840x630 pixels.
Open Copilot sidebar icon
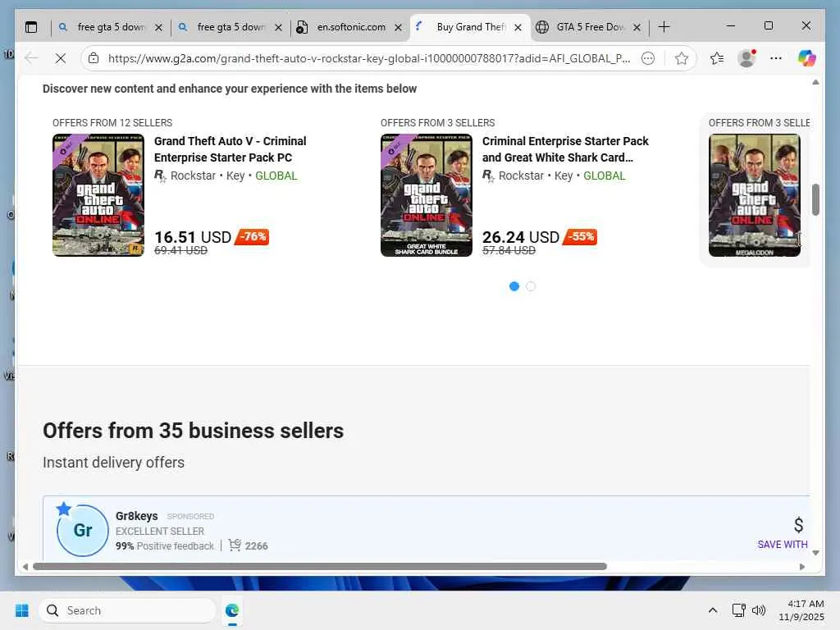point(806,58)
